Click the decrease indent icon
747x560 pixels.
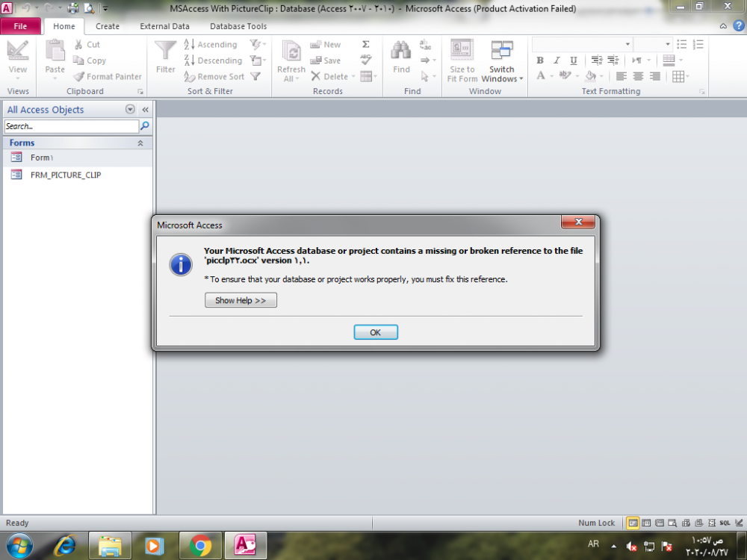(x=596, y=60)
